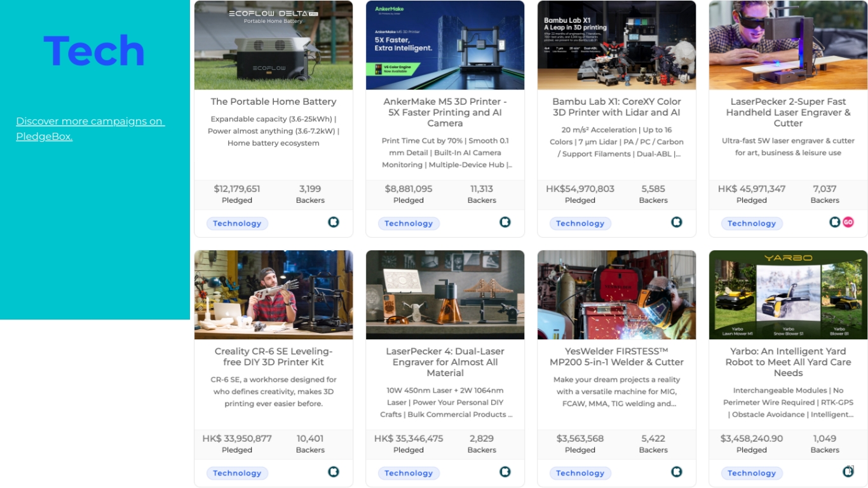Viewport: 868px width, 488px height.
Task: Click Kickstarter icon on AnkerMake M5 3D Printer card
Action: 505,222
